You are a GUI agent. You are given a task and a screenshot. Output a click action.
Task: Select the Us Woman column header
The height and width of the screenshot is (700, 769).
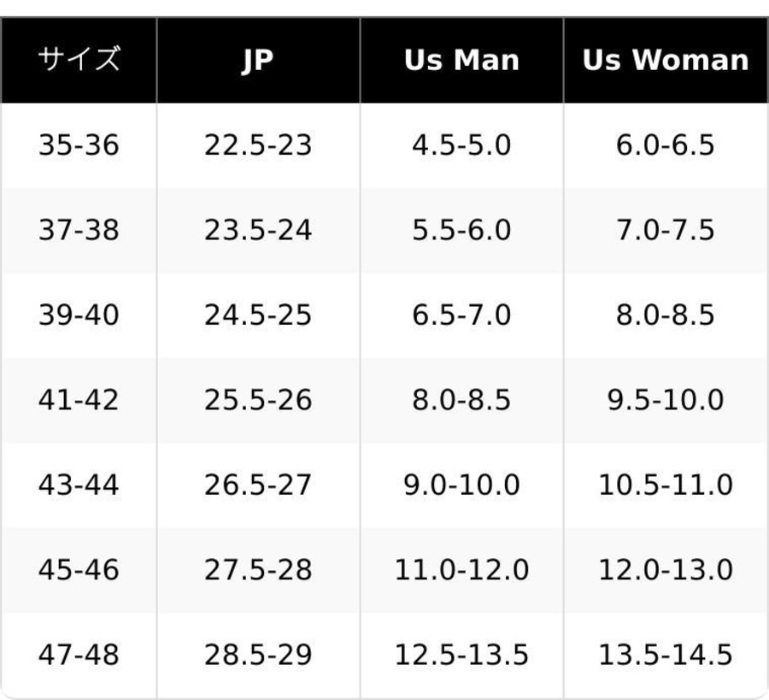coord(666,60)
